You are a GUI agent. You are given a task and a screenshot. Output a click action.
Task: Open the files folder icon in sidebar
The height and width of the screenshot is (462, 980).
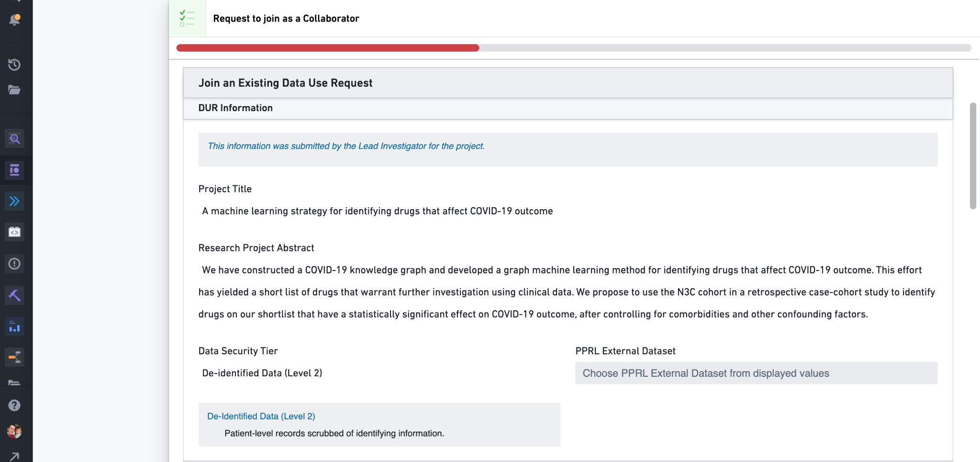point(15,90)
